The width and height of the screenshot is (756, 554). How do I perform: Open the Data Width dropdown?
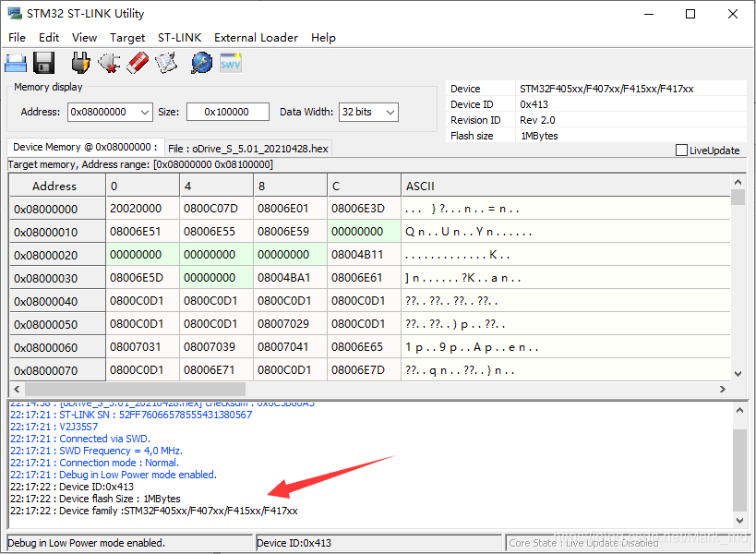(390, 113)
